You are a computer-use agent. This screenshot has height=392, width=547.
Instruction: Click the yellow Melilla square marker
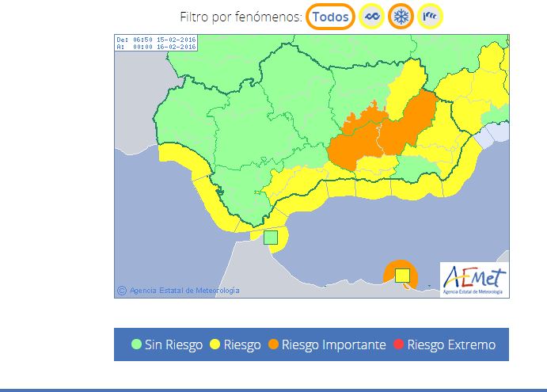click(402, 275)
